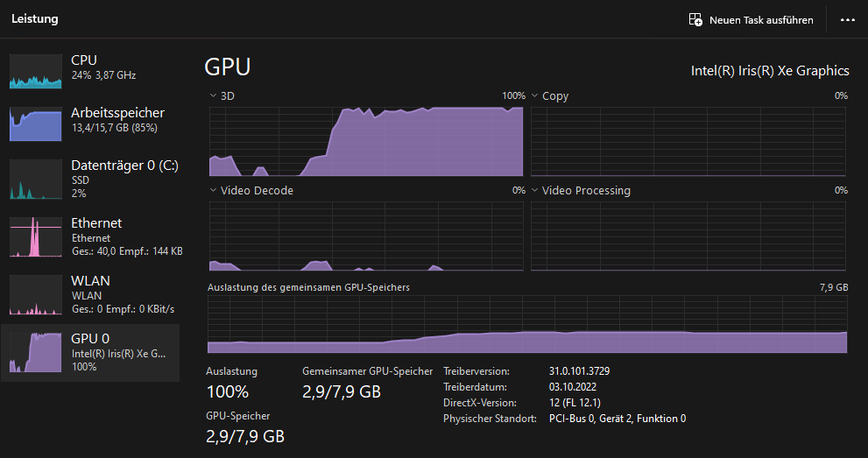Select the Arbeitsspeicher mini graph thumbnail
The width and height of the screenshot is (868, 458).
(35, 123)
